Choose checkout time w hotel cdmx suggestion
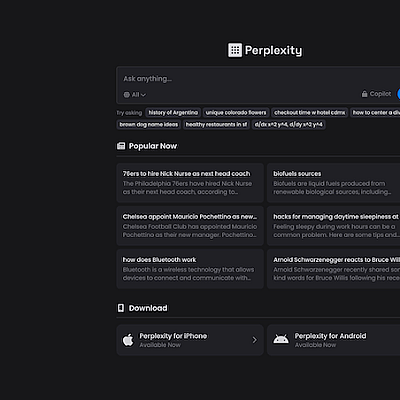400x400 pixels. [310, 113]
